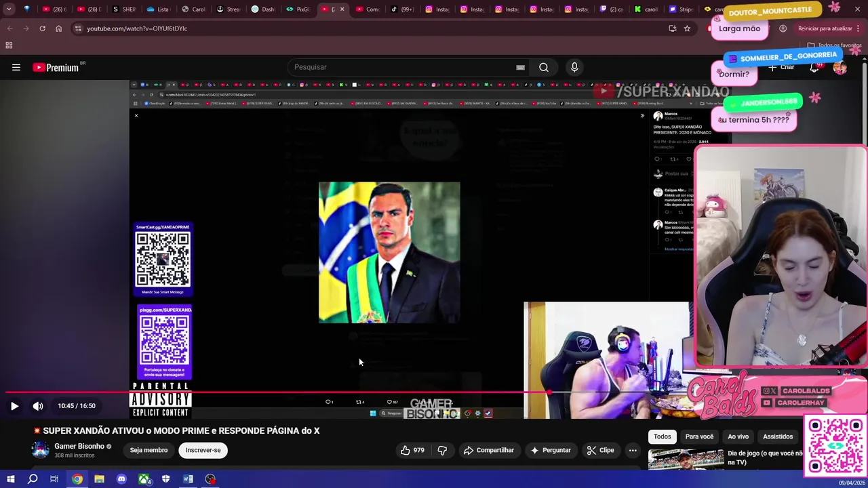Open Windows Security shield on taskbar

point(165,479)
